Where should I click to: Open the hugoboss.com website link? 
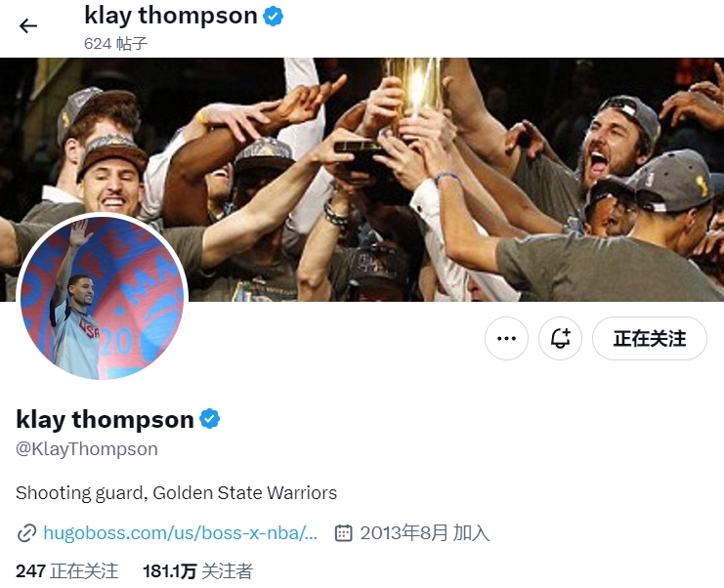180,533
